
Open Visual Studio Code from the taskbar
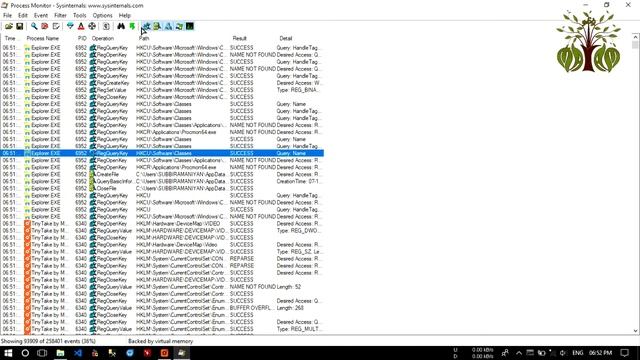[78, 353]
